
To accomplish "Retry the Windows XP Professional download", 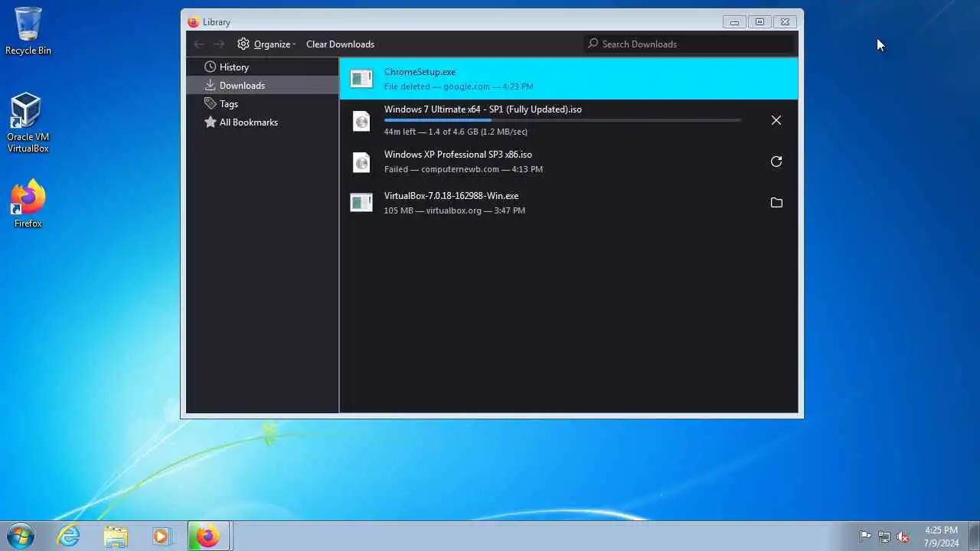I will point(776,161).
